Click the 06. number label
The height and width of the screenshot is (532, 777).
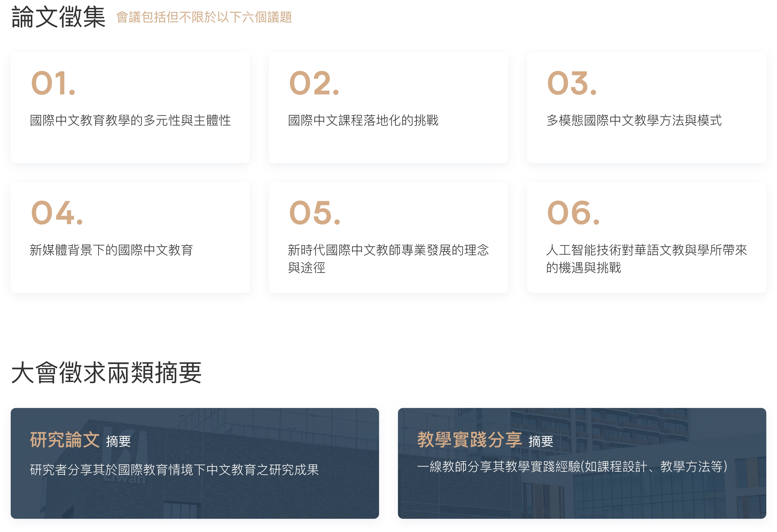[x=573, y=213]
